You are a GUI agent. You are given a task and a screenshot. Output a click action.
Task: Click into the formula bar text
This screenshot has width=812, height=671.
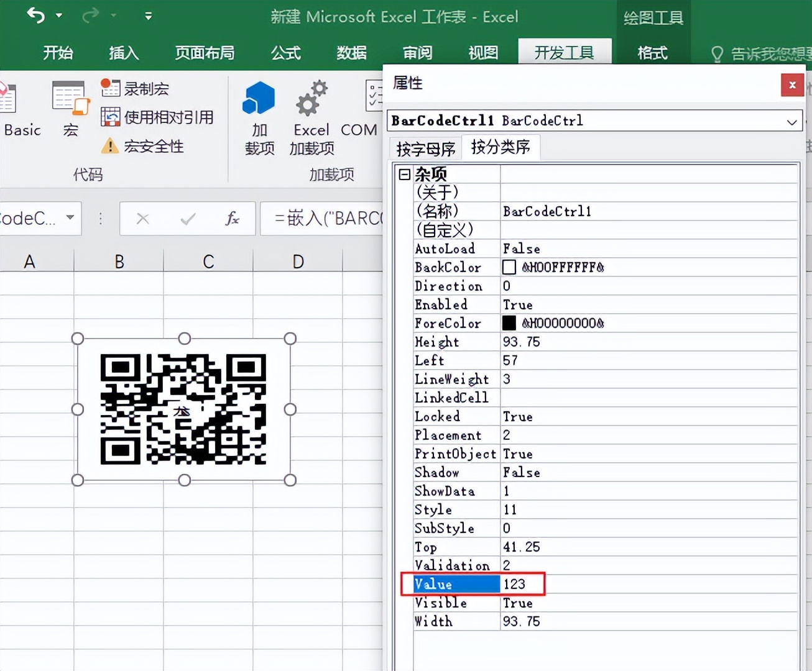(322, 218)
